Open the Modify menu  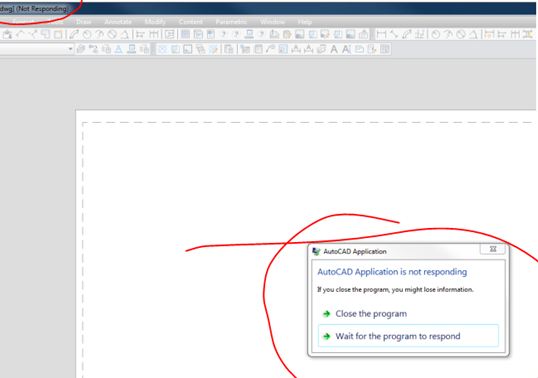(155, 22)
